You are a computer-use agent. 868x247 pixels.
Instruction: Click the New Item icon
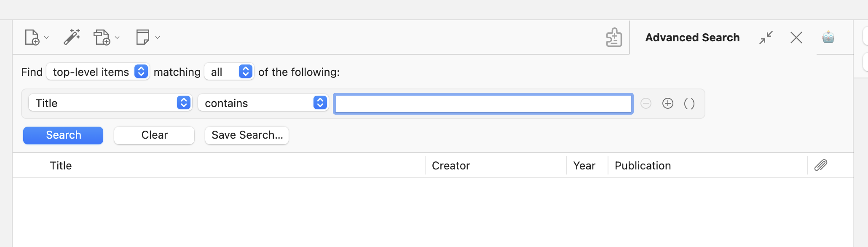point(32,37)
